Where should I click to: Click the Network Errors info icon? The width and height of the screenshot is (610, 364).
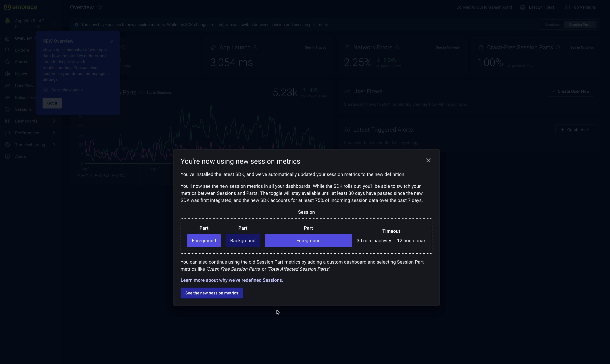[x=397, y=47]
